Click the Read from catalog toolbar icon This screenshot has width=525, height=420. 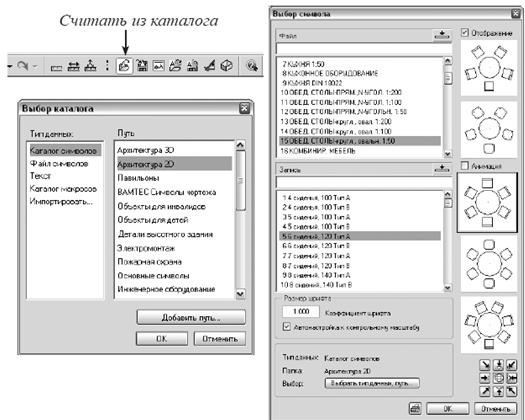[x=124, y=65]
